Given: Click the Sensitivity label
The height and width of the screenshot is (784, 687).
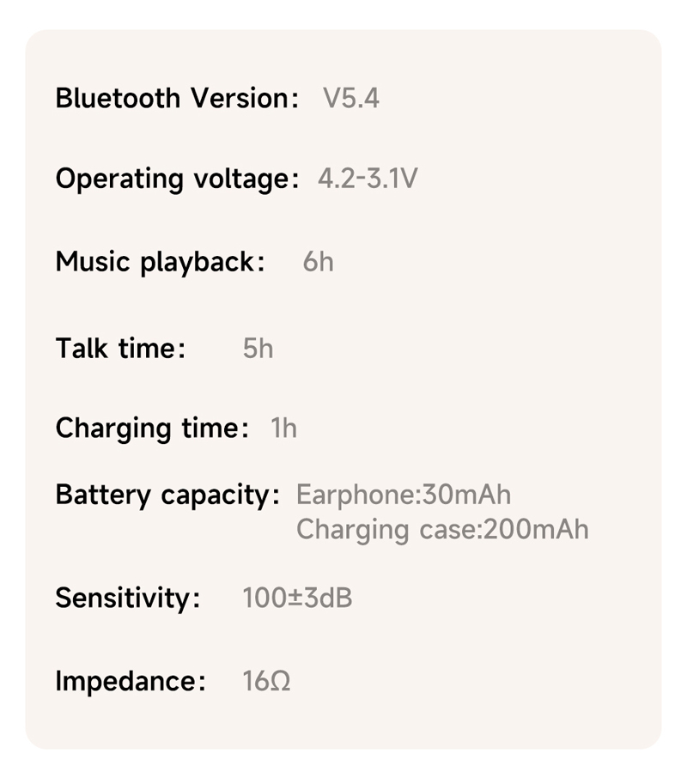Looking at the screenshot, I should 127,598.
